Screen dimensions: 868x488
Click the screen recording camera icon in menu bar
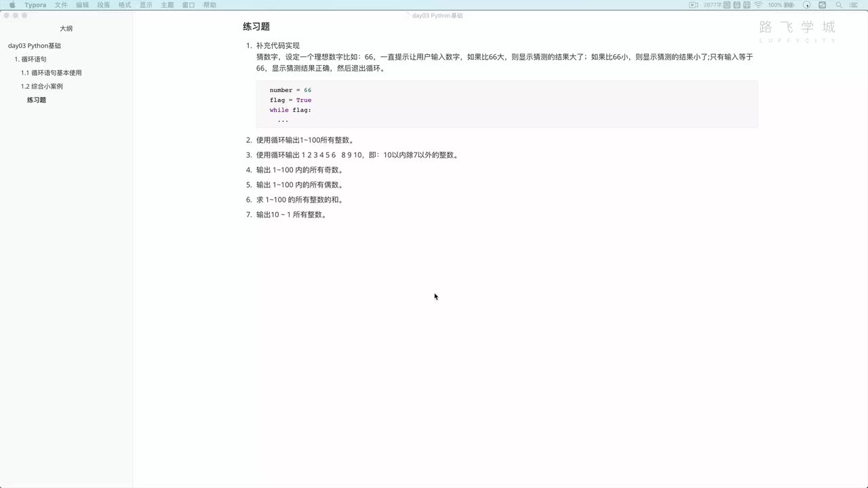[694, 5]
